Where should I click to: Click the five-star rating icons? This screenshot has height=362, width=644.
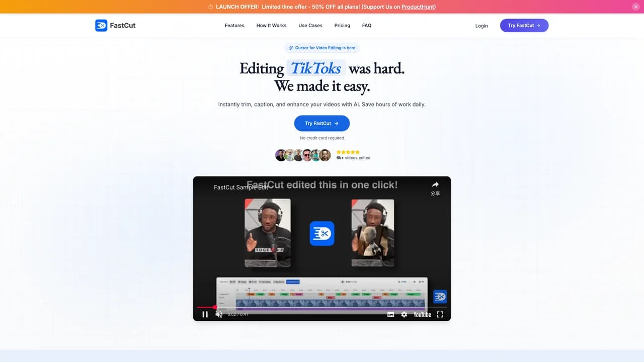pos(348,152)
